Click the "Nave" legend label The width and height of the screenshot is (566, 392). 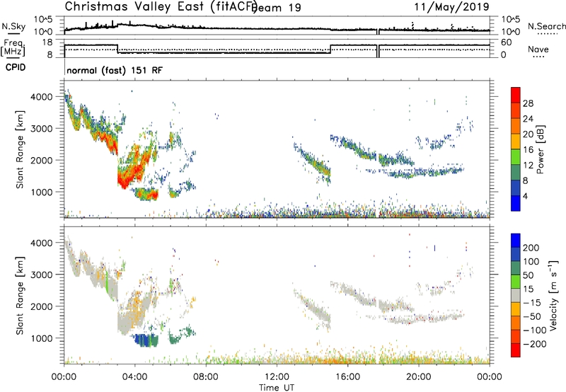(x=538, y=49)
